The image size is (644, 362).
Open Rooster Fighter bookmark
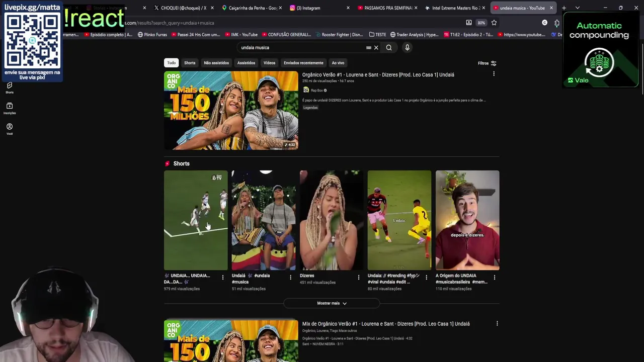(x=339, y=35)
